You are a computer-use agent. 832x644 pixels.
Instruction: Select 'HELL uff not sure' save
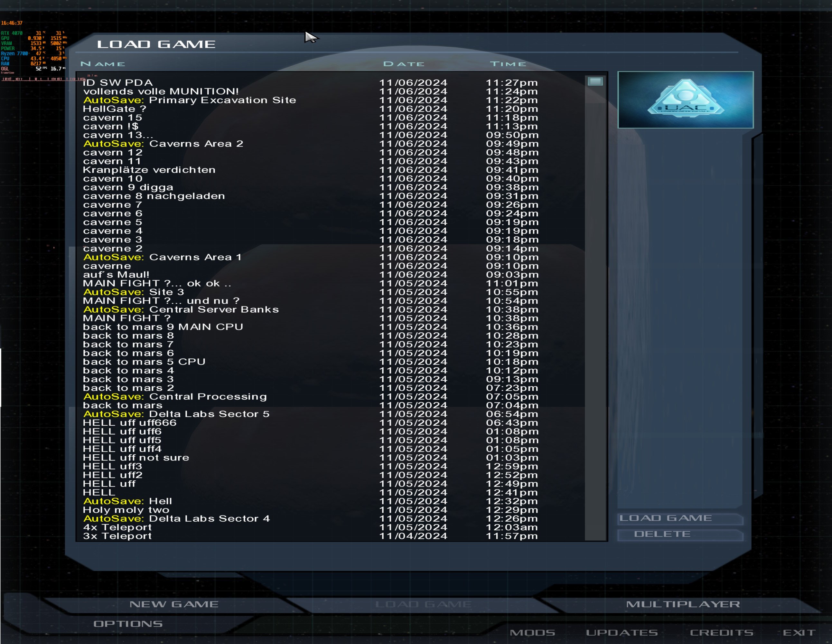(136, 458)
